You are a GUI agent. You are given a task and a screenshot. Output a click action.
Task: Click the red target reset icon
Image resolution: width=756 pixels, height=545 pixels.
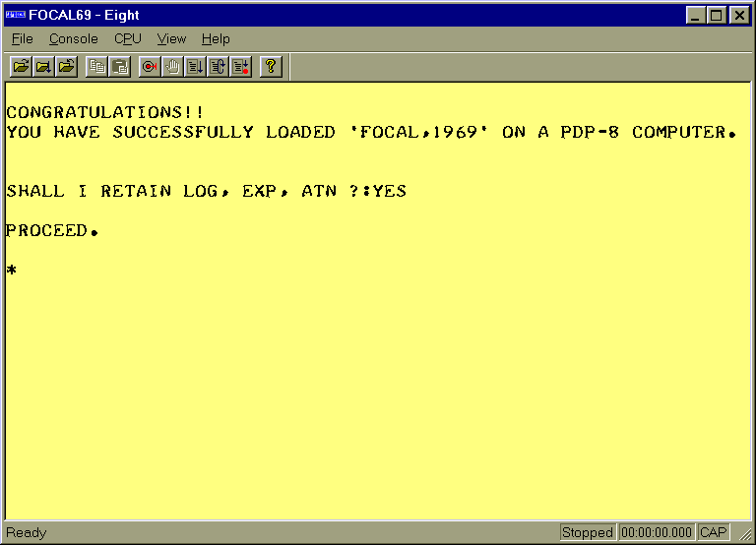pos(150,67)
